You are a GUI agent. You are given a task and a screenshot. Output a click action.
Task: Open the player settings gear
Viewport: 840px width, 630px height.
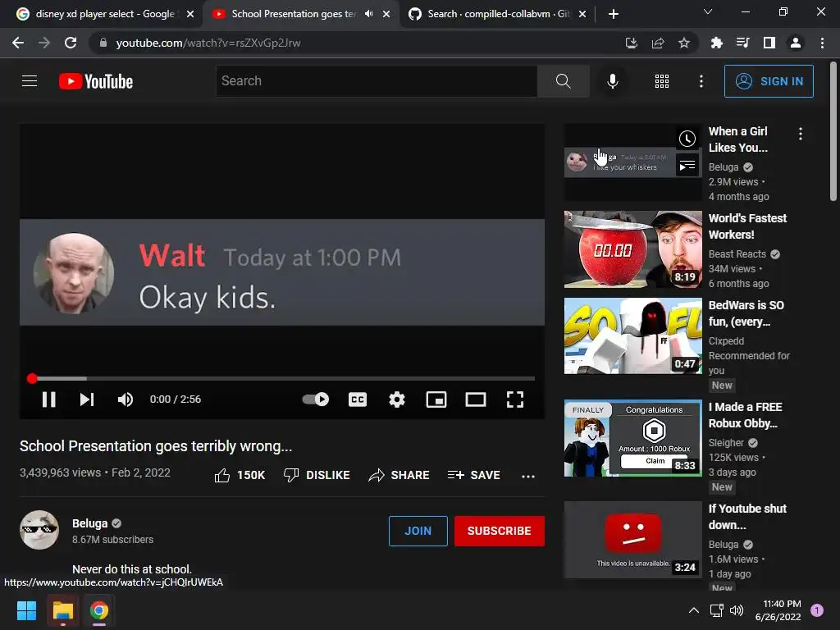click(397, 399)
